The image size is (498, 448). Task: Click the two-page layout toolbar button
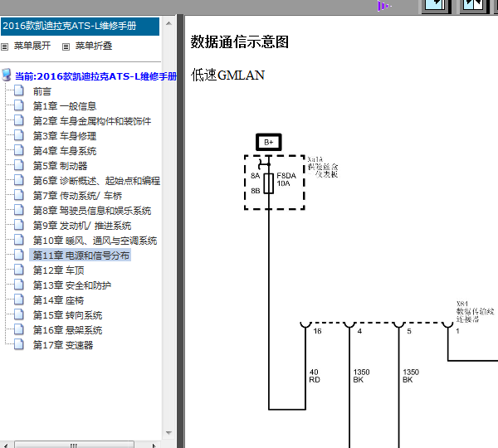point(474,7)
